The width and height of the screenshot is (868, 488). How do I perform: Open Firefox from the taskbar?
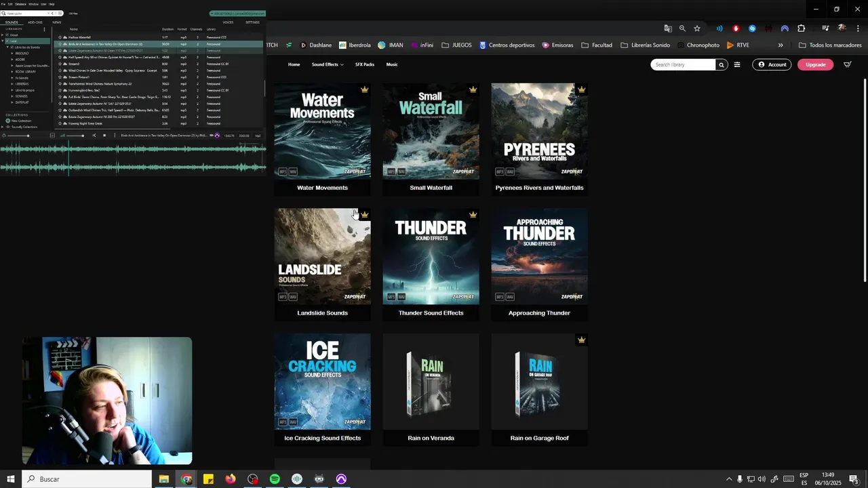pos(231,479)
